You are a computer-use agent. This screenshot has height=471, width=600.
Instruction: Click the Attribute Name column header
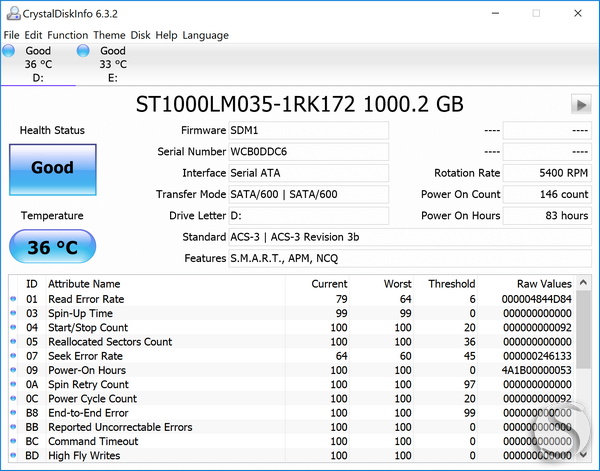(84, 284)
